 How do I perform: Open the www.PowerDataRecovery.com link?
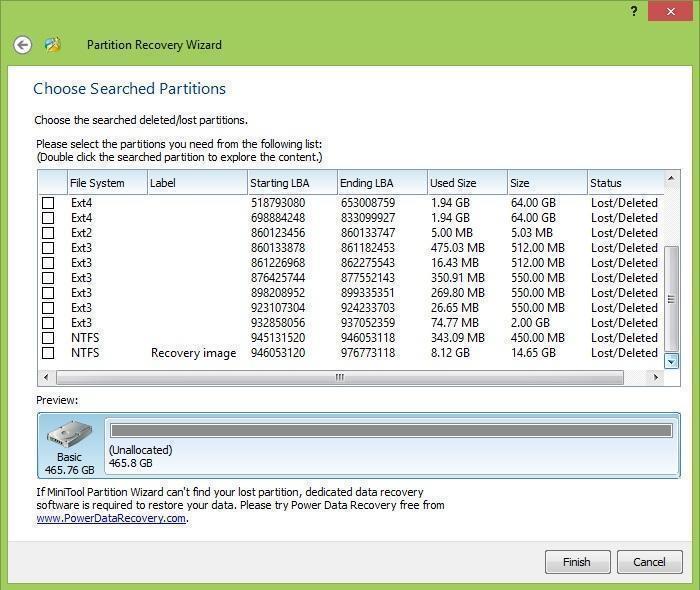111,518
